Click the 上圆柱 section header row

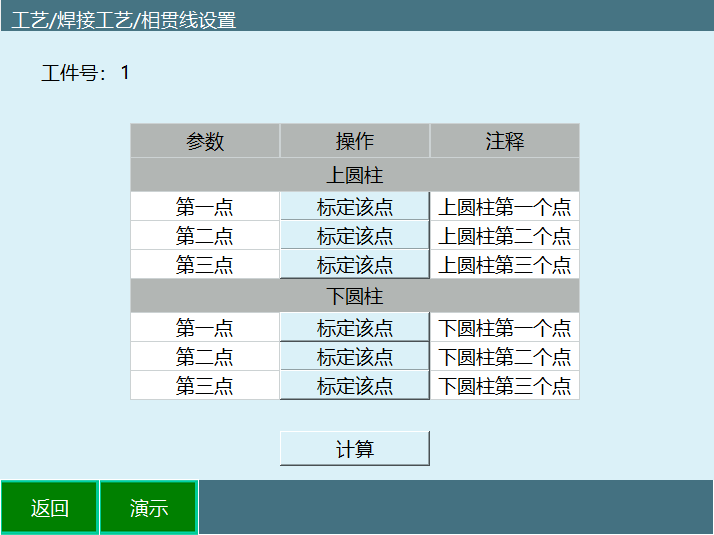(355, 175)
